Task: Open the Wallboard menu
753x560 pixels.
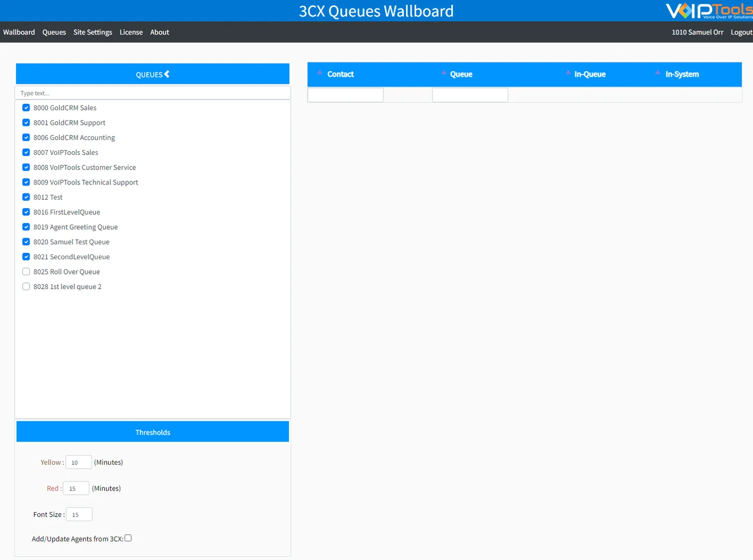Action: coord(19,32)
